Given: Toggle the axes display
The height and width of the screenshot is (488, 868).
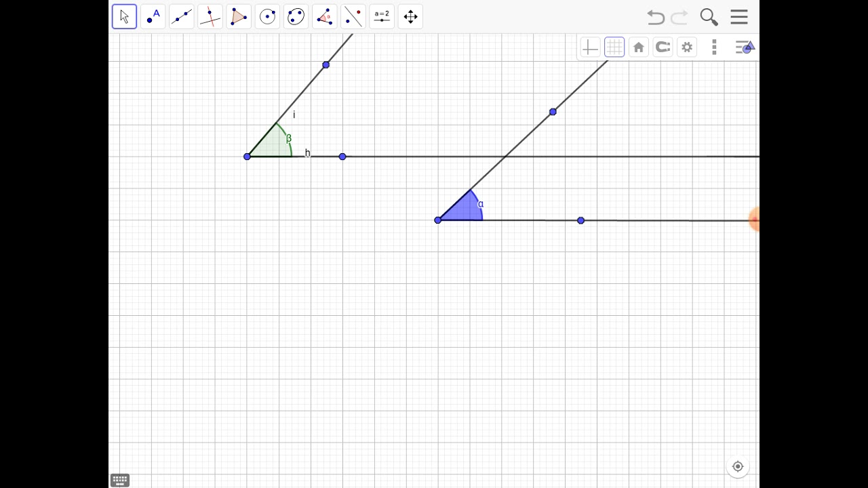Looking at the screenshot, I should click(590, 47).
